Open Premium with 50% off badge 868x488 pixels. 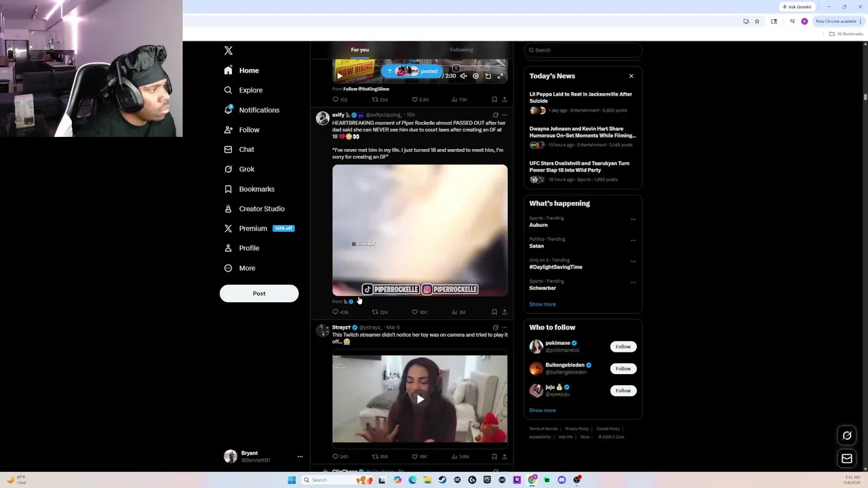(259, 228)
